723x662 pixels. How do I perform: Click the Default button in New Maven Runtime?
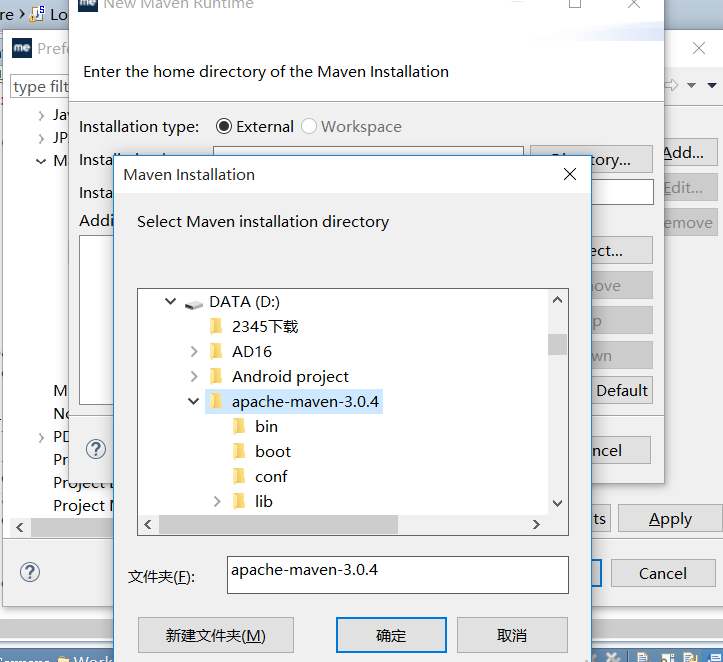coord(622,390)
